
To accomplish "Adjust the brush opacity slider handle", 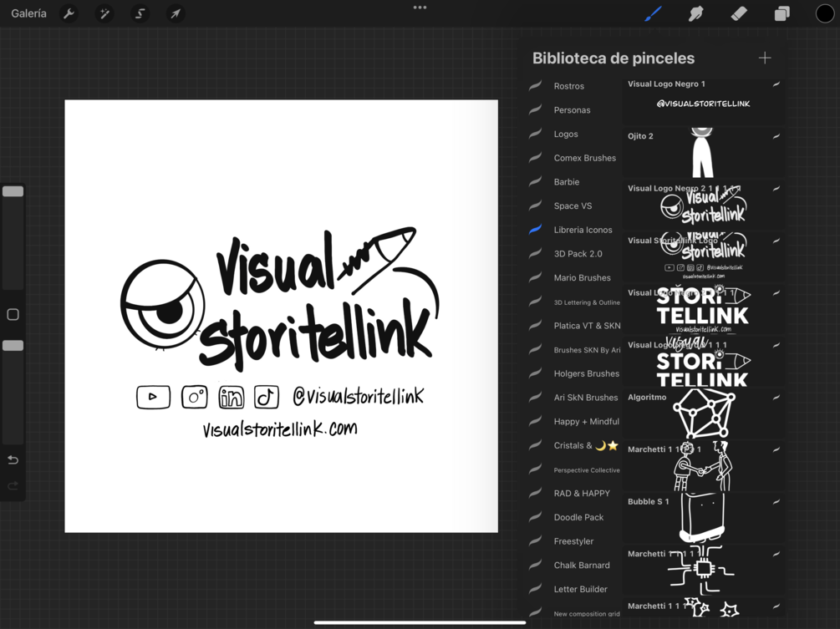I will [x=13, y=345].
